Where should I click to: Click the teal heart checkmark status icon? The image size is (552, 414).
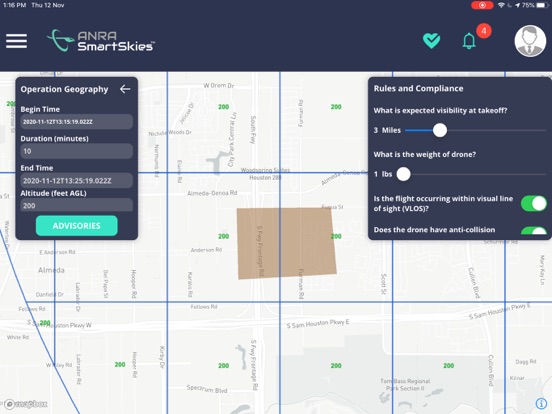pyautogui.click(x=431, y=40)
